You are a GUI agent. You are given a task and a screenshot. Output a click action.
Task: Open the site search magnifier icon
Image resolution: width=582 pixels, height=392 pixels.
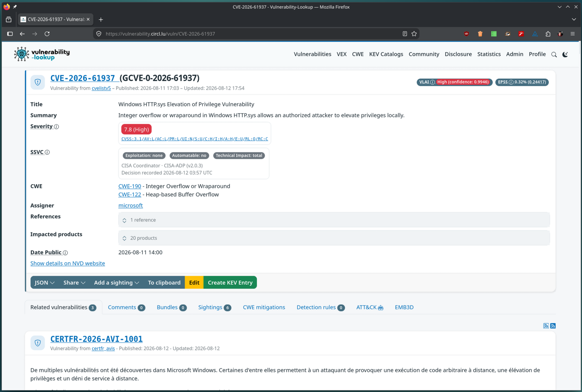554,54
